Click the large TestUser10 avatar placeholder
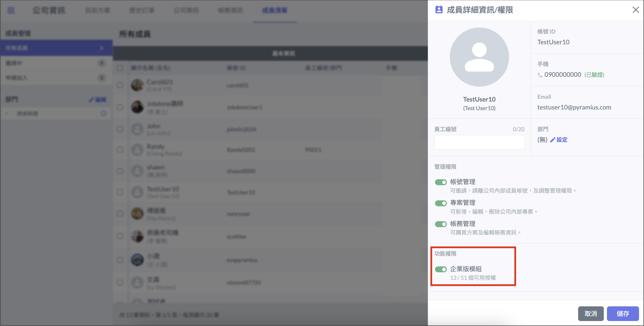 pos(479,57)
